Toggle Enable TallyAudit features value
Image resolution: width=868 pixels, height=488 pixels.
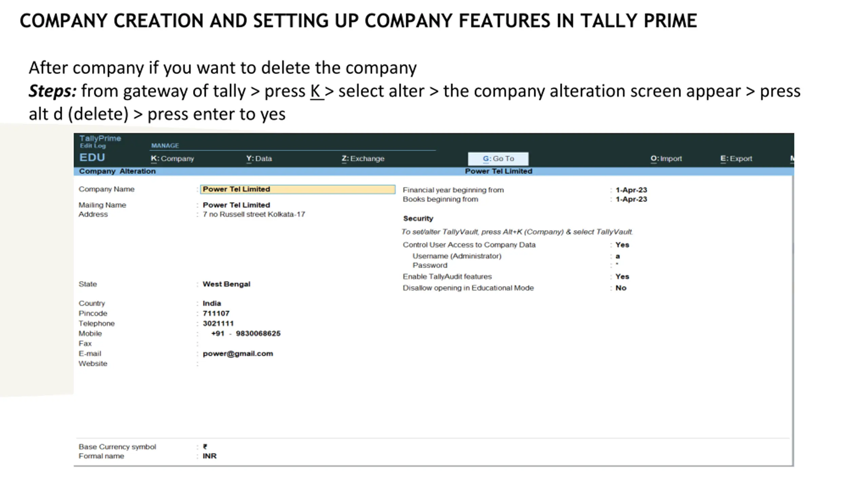622,277
